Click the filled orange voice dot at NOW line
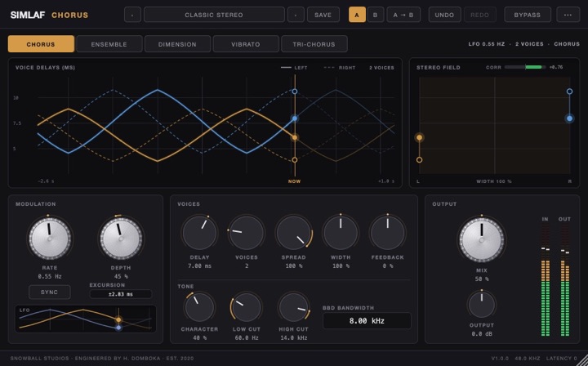This screenshot has width=588, height=366. [x=295, y=137]
